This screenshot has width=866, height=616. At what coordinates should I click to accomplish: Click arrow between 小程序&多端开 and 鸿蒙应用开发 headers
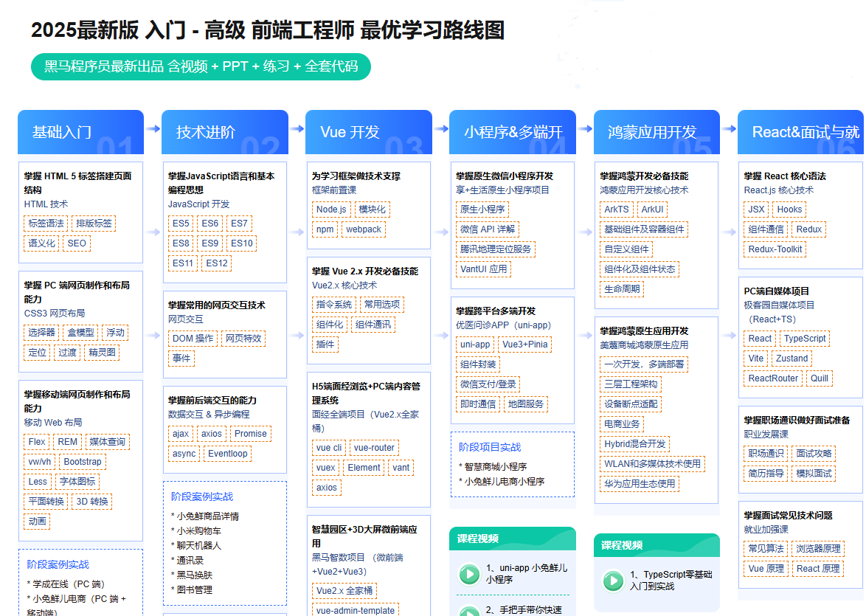click(584, 128)
